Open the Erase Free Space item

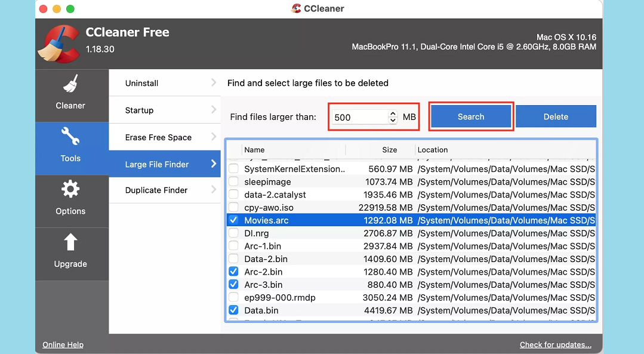(x=165, y=137)
